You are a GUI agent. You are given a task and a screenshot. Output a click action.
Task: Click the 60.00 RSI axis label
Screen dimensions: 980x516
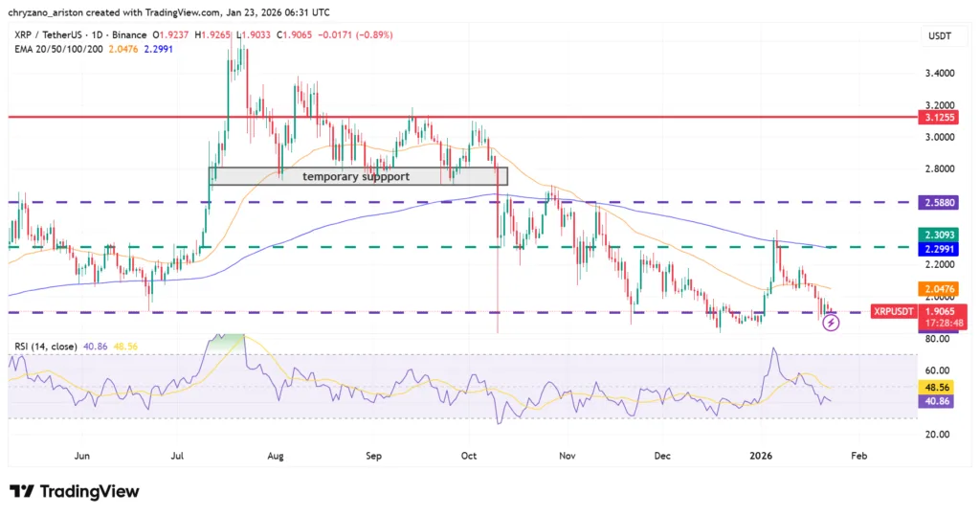click(x=938, y=370)
